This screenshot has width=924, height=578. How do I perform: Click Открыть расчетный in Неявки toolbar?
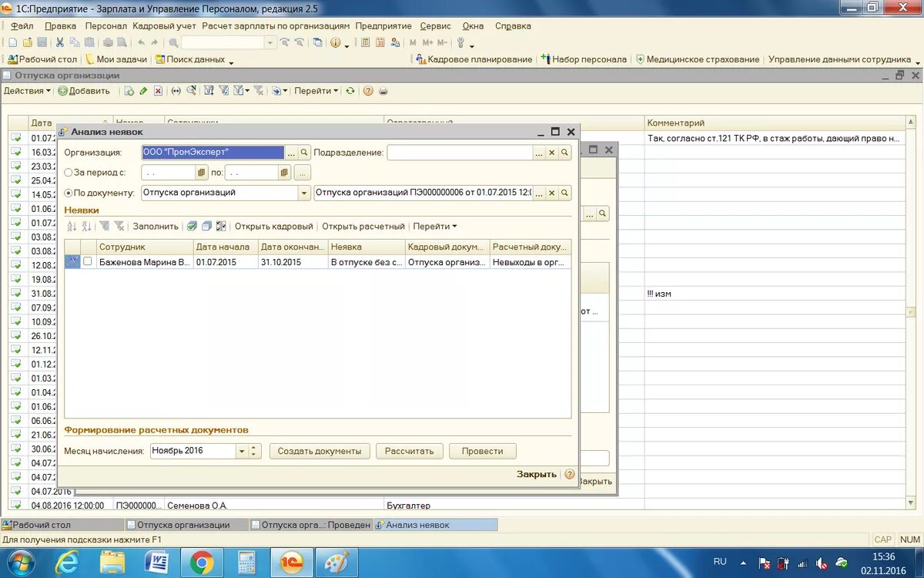click(363, 227)
